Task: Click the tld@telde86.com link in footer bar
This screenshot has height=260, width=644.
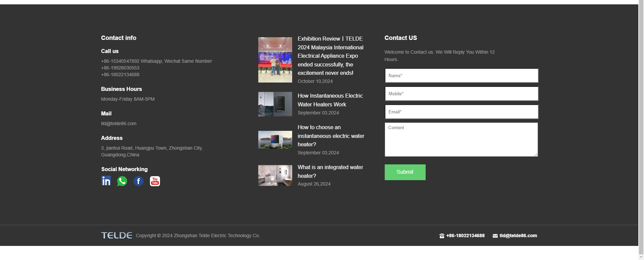Action: pyautogui.click(x=518, y=236)
